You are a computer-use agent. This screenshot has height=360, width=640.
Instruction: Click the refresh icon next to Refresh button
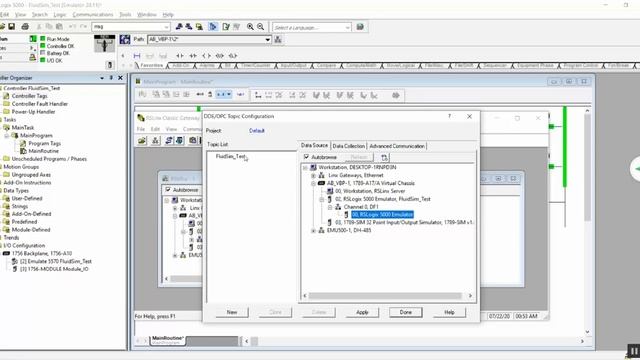click(384, 157)
